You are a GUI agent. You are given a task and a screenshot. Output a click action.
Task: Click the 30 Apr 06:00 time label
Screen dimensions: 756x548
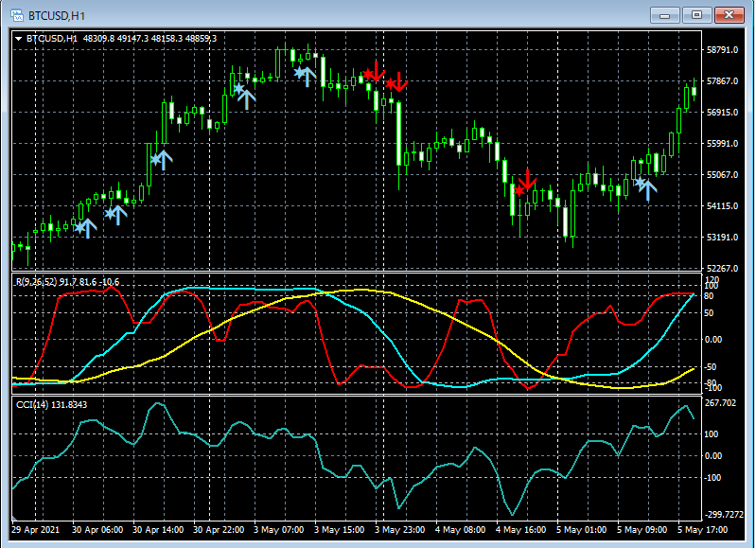[97, 530]
